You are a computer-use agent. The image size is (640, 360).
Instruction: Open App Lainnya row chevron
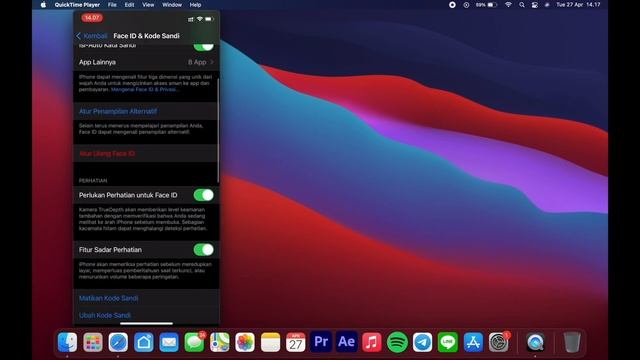pos(212,62)
